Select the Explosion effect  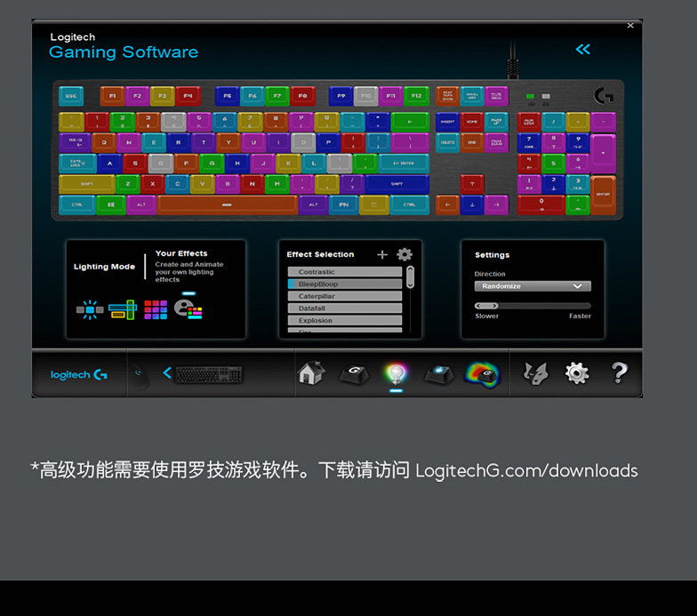(x=345, y=320)
